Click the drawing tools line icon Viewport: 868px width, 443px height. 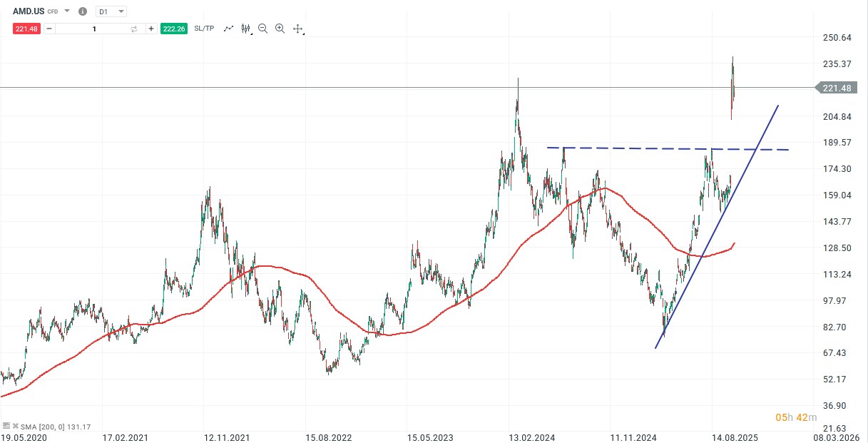tap(229, 29)
